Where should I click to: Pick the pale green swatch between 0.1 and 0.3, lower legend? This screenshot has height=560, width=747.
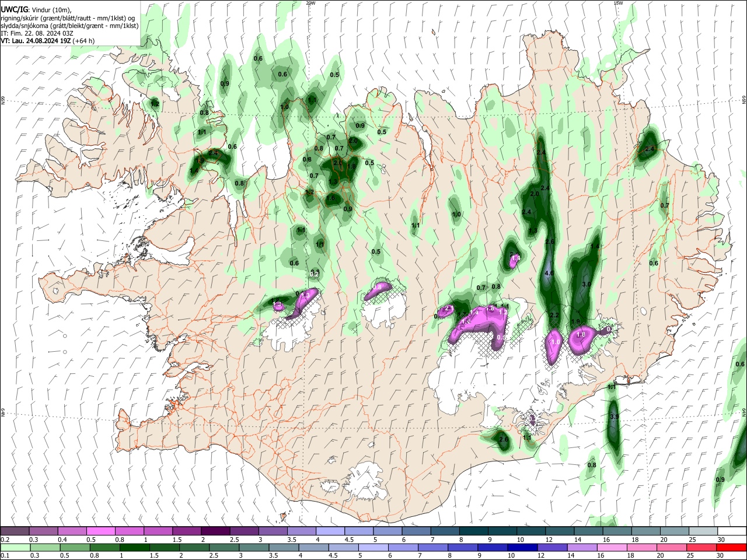pos(15,547)
